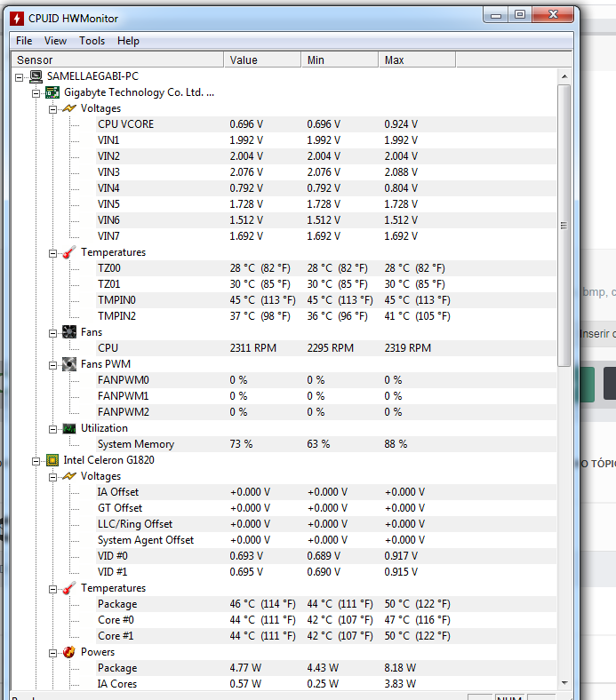Select the IA Cores power row
Viewport: 616px width, 700px height.
[x=326, y=684]
